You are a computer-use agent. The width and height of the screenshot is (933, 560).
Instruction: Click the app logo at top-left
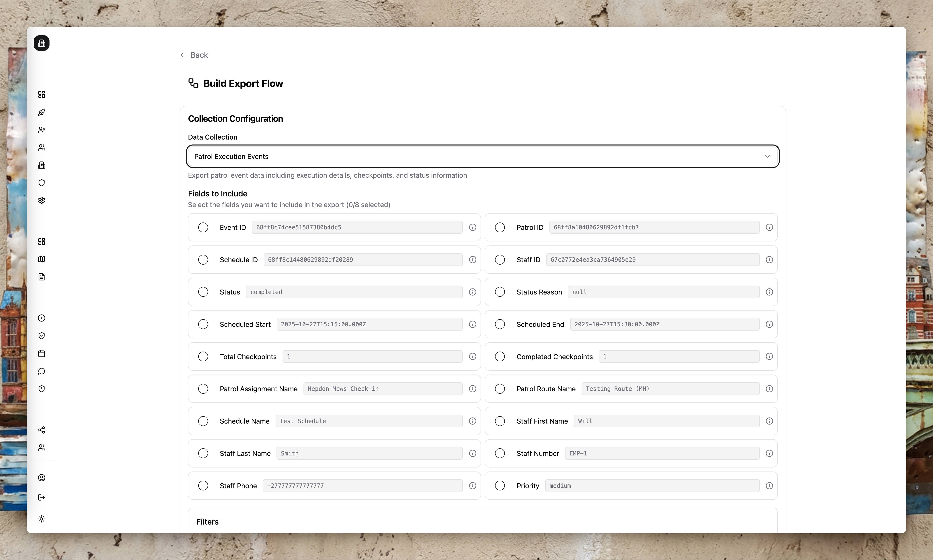point(41,43)
